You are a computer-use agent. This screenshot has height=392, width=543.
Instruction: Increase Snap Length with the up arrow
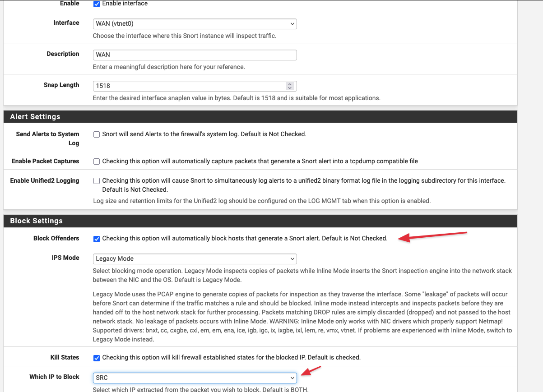pos(290,84)
